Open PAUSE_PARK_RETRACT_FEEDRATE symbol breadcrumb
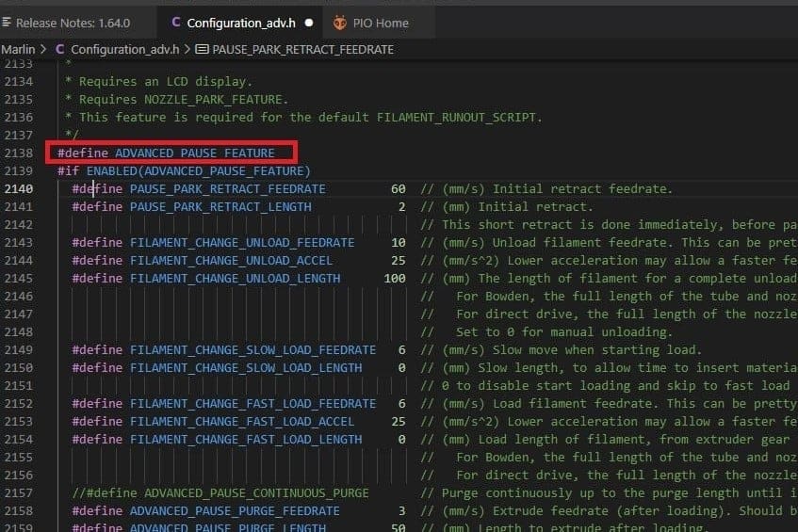Image resolution: width=798 pixels, height=532 pixels. pos(302,49)
